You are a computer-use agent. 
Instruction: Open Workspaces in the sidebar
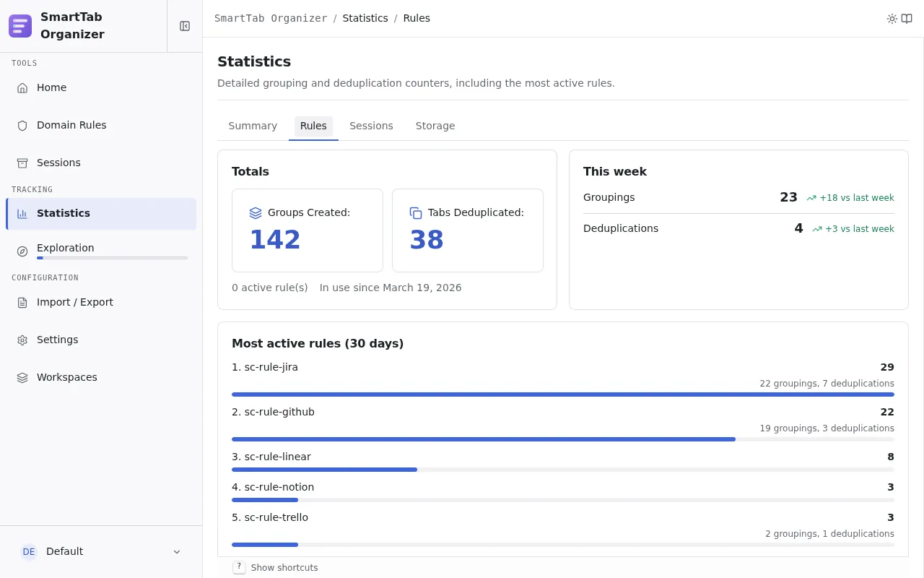(x=101, y=377)
